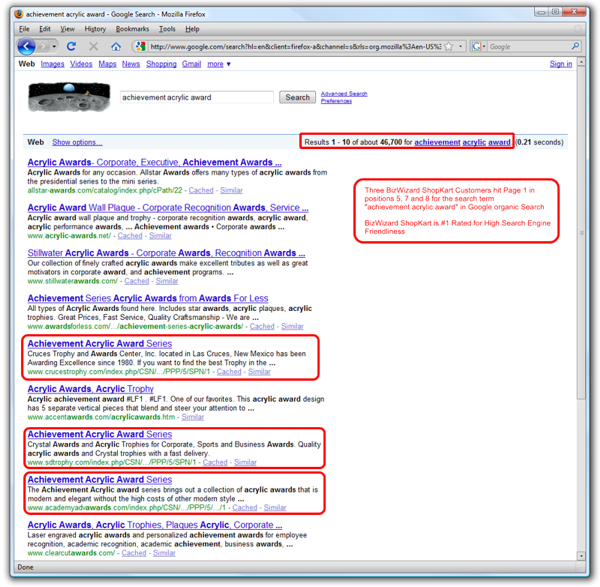This screenshot has height=587, width=600.
Task: Open Cached link for sdtrophy.com result
Action: point(215,462)
